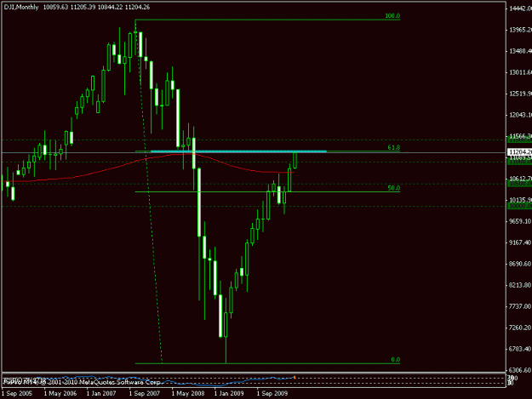Click the 7737.00 price axis label
This screenshot has height=399, width=532.
click(x=520, y=306)
